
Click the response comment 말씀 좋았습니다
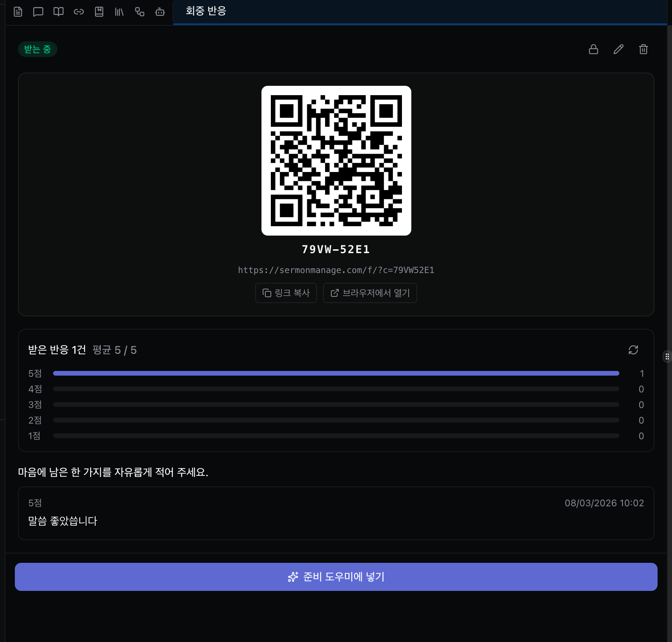(x=63, y=521)
